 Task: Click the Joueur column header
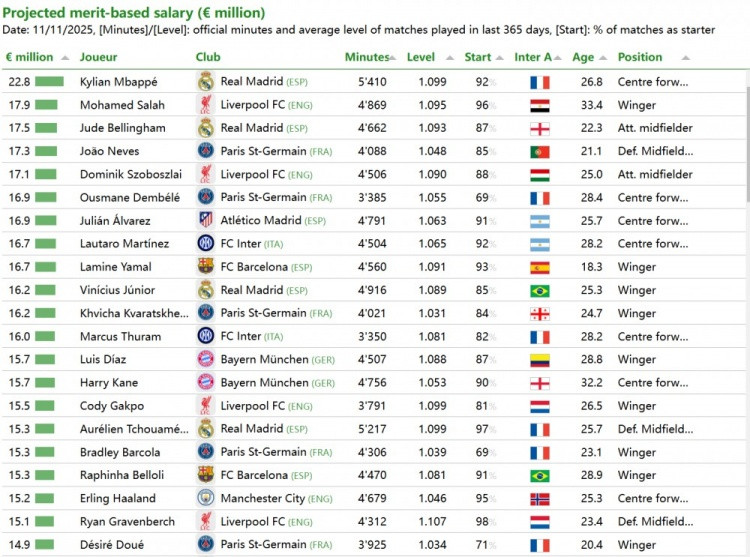coord(98,57)
